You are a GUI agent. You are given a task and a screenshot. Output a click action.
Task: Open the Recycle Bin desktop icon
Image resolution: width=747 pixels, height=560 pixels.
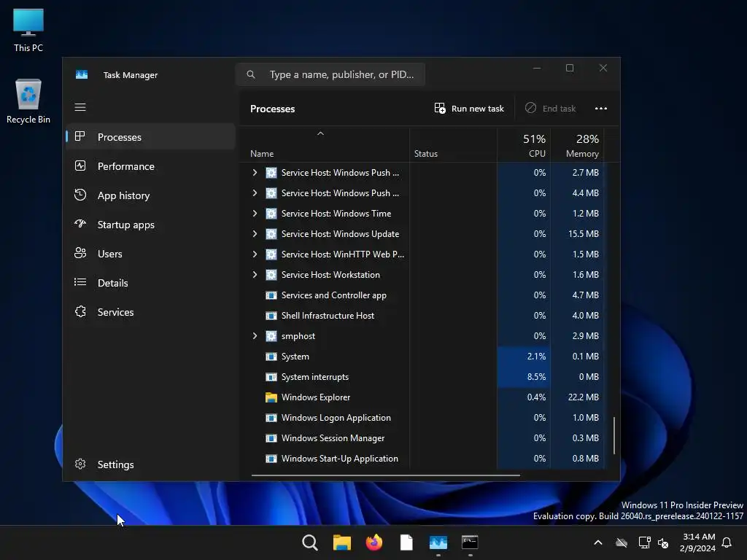tap(28, 101)
